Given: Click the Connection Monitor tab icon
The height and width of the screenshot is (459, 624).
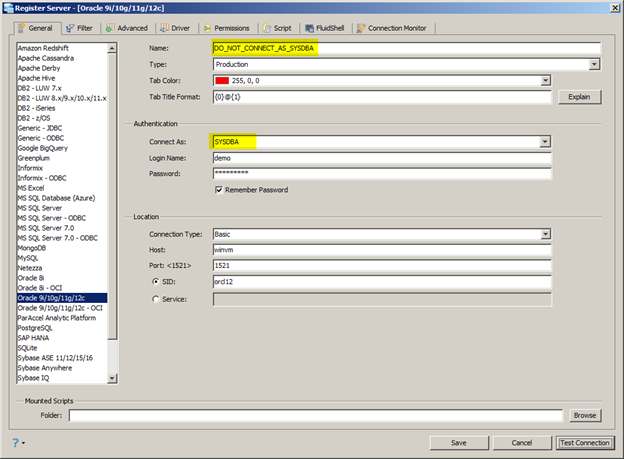Looking at the screenshot, I should [x=361, y=28].
